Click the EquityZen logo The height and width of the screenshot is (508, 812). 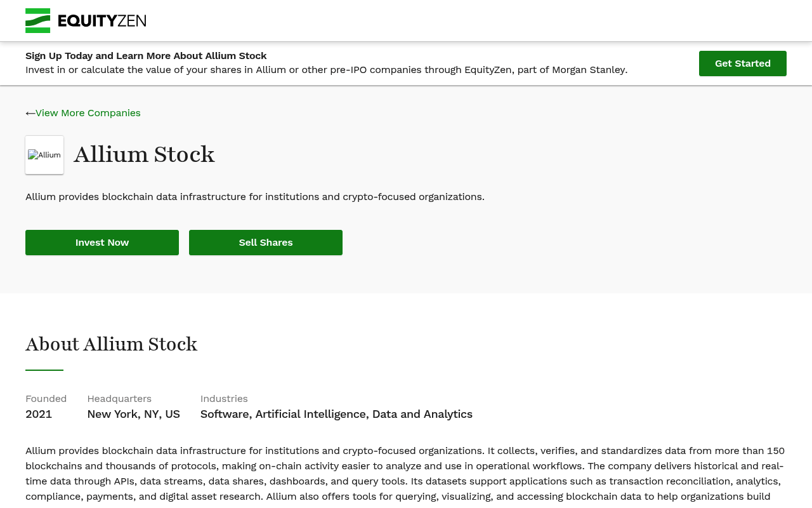click(86, 20)
